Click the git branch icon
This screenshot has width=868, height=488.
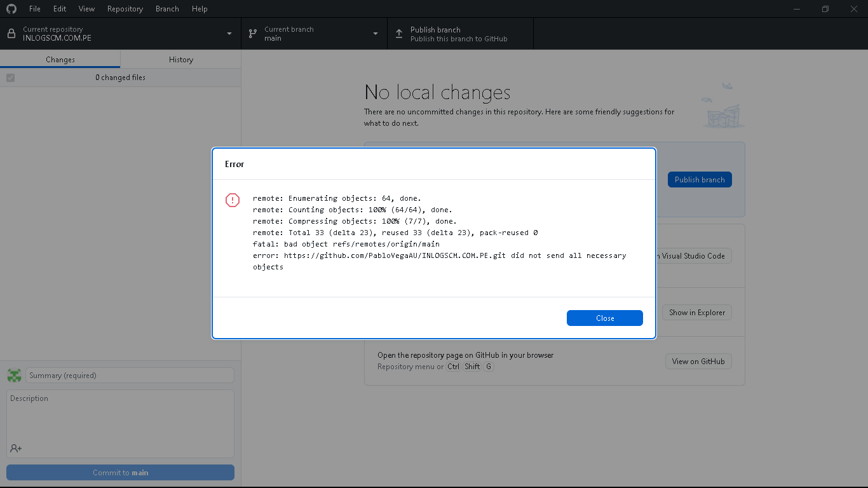253,34
